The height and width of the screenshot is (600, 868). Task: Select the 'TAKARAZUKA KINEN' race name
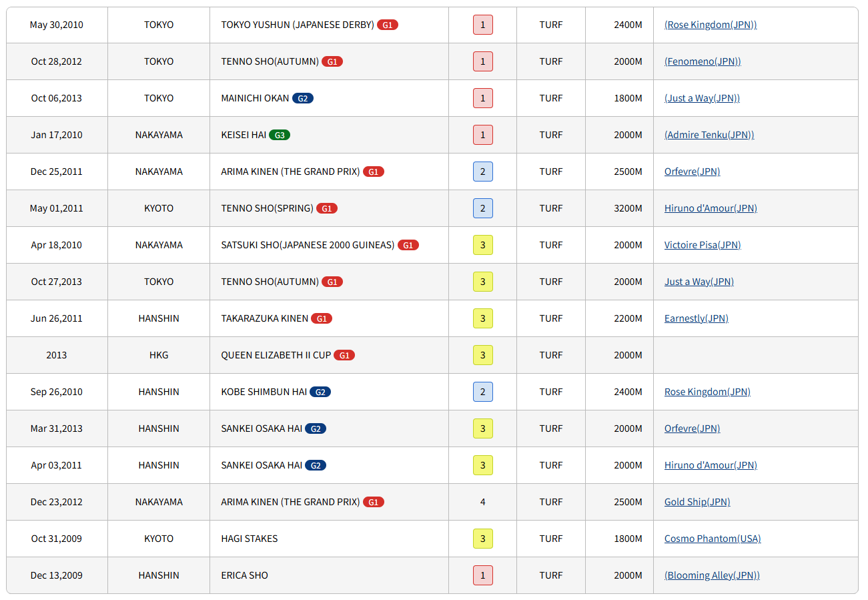click(264, 318)
